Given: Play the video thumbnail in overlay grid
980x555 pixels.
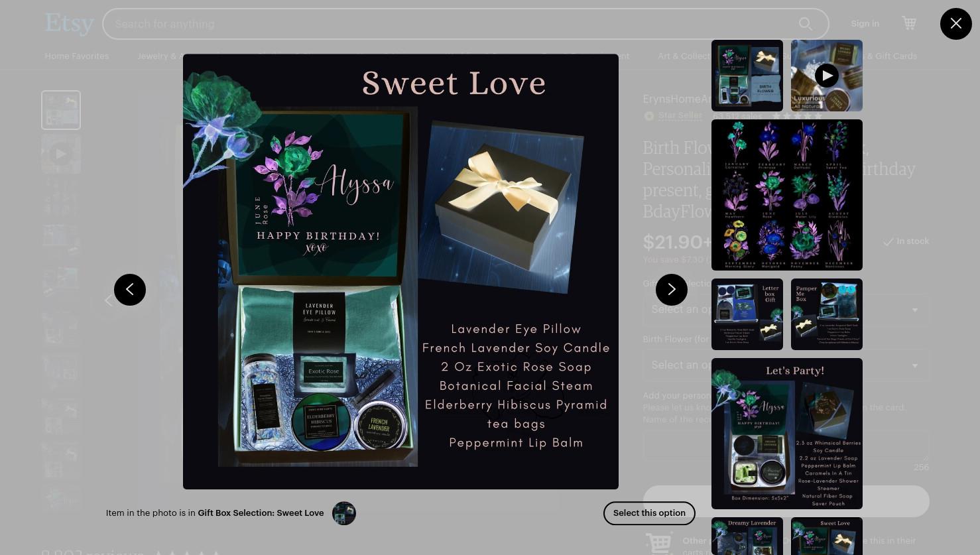Looking at the screenshot, I should (827, 76).
